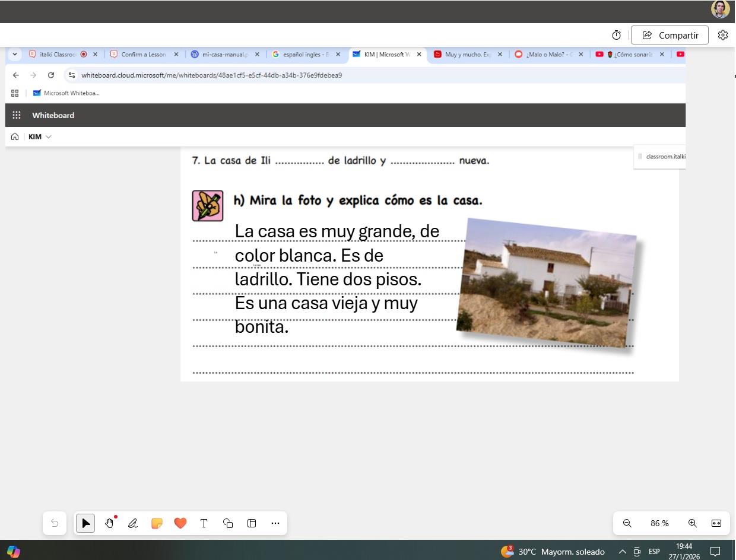Open the shapes tool
The height and width of the screenshot is (560, 736).
click(228, 523)
